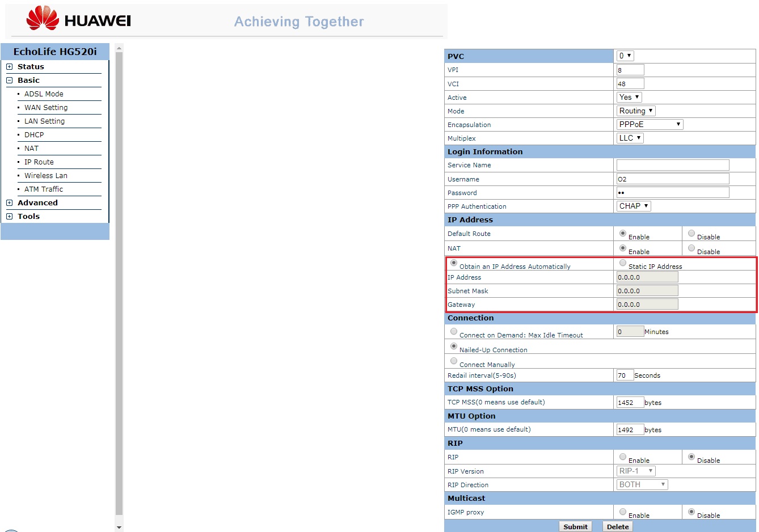The image size is (759, 532).
Task: Click the Huawei logo
Action: (78, 19)
